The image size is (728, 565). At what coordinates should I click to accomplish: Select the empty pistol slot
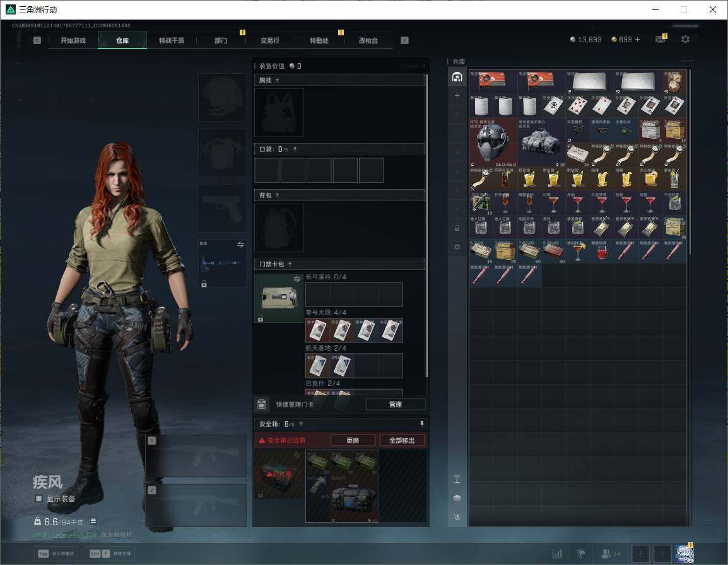(x=223, y=208)
